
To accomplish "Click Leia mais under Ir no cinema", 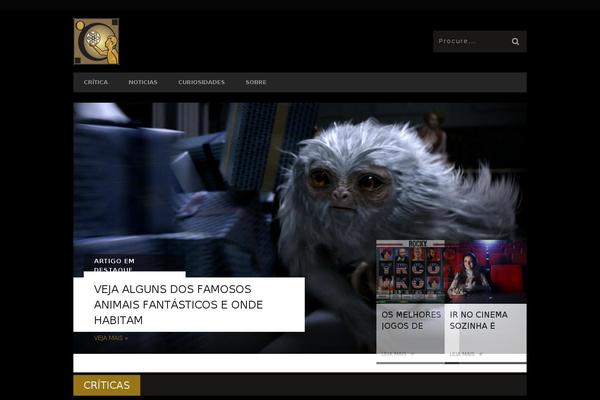I will (x=466, y=354).
